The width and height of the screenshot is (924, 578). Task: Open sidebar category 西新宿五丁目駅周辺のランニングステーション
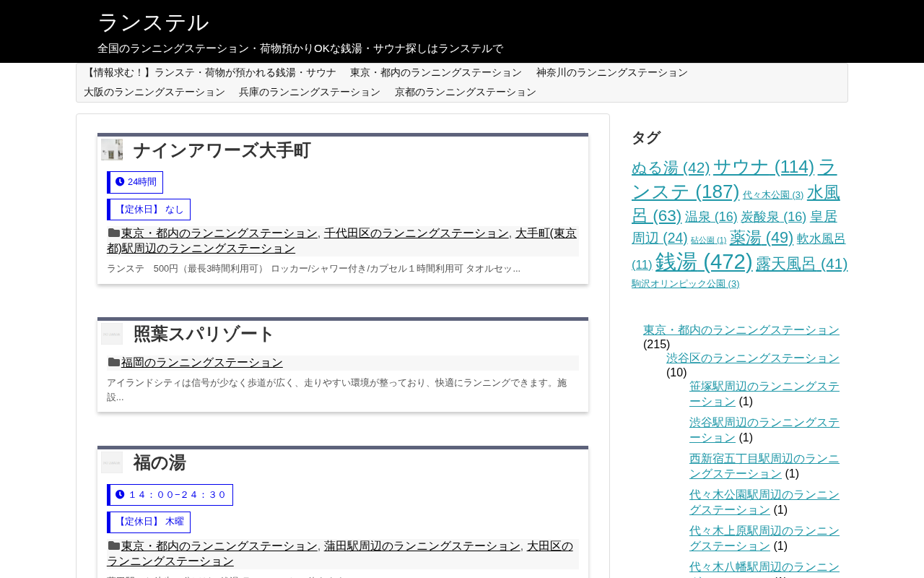pyautogui.click(x=764, y=466)
